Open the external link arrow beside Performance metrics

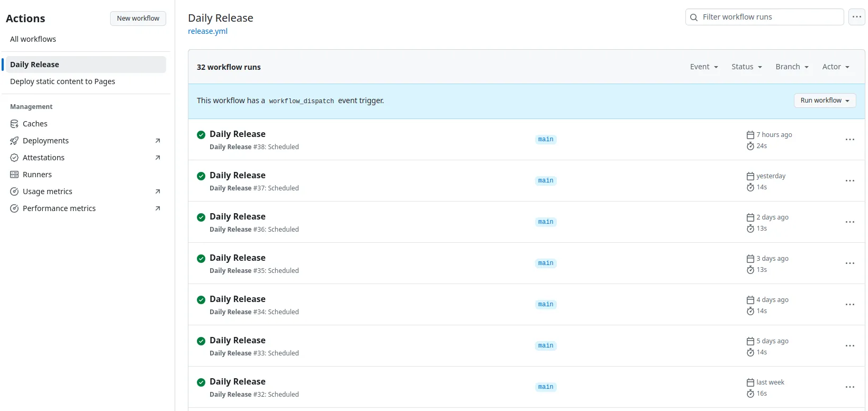(157, 208)
